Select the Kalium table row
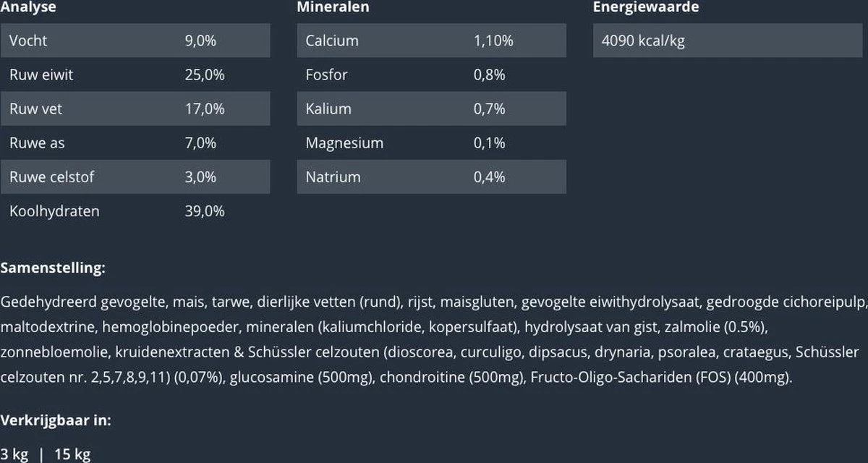Screen dimensions: 868x463 [431, 109]
